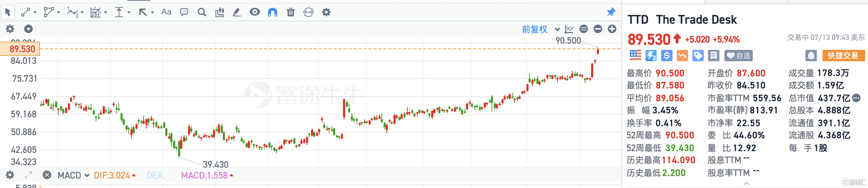Delete drawings with the trash icon
Image resolution: width=868 pixels, height=188 pixels.
(291, 12)
